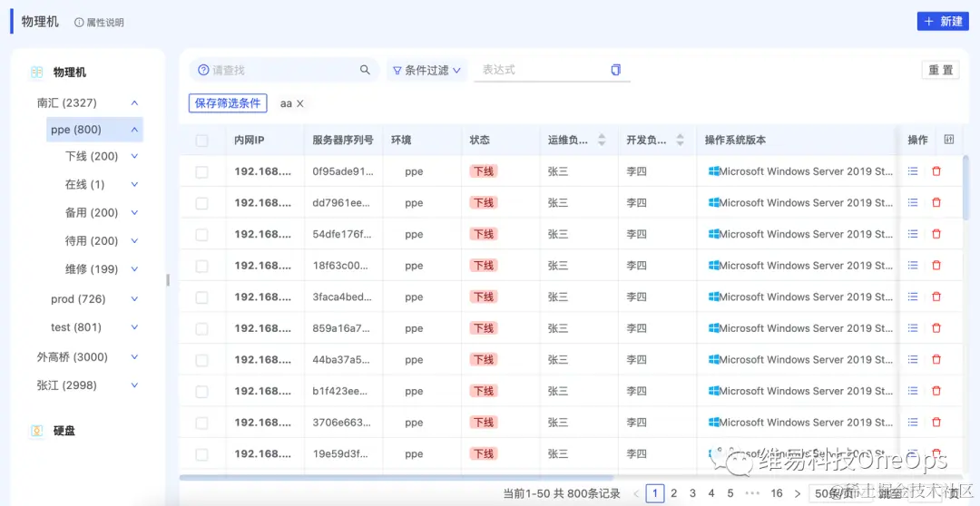This screenshot has width=980, height=506.
Task: Click the vertical scrollbar beside the table
Action: click(967, 188)
